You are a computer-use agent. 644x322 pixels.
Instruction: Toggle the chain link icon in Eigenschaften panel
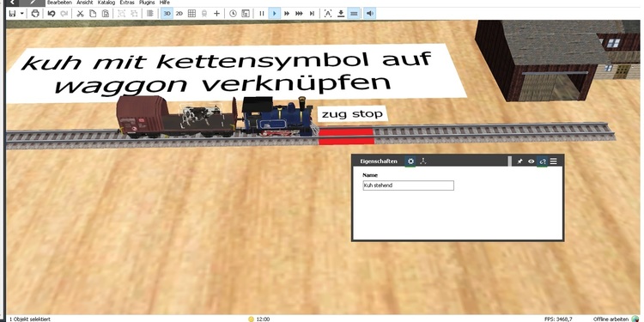(x=543, y=161)
